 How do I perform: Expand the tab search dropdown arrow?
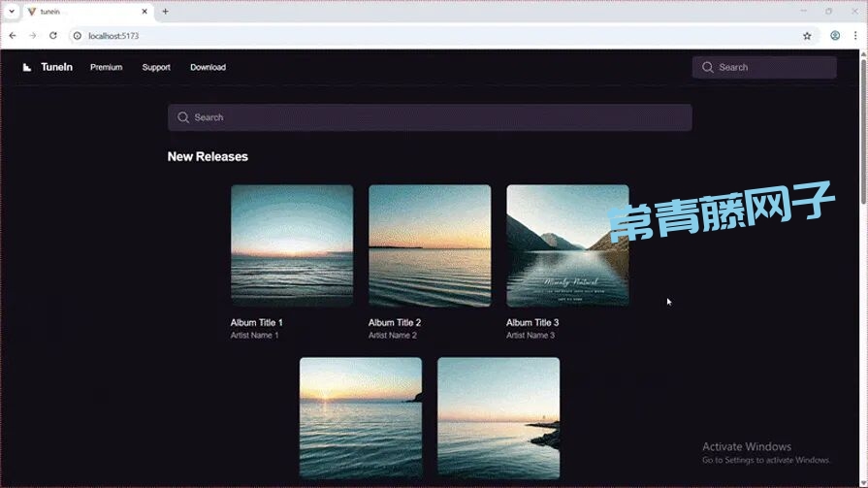click(x=11, y=12)
